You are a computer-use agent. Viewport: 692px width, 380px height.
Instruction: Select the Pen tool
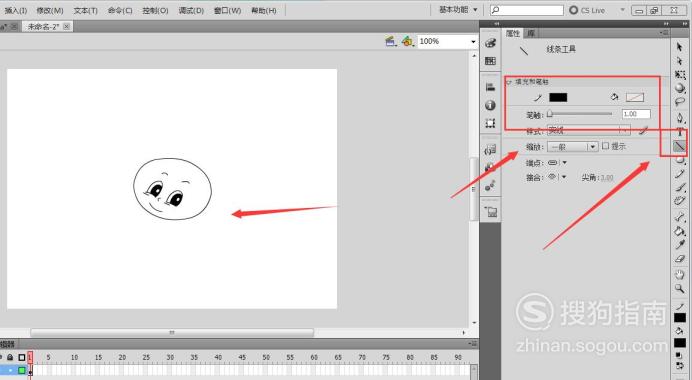coord(680,118)
